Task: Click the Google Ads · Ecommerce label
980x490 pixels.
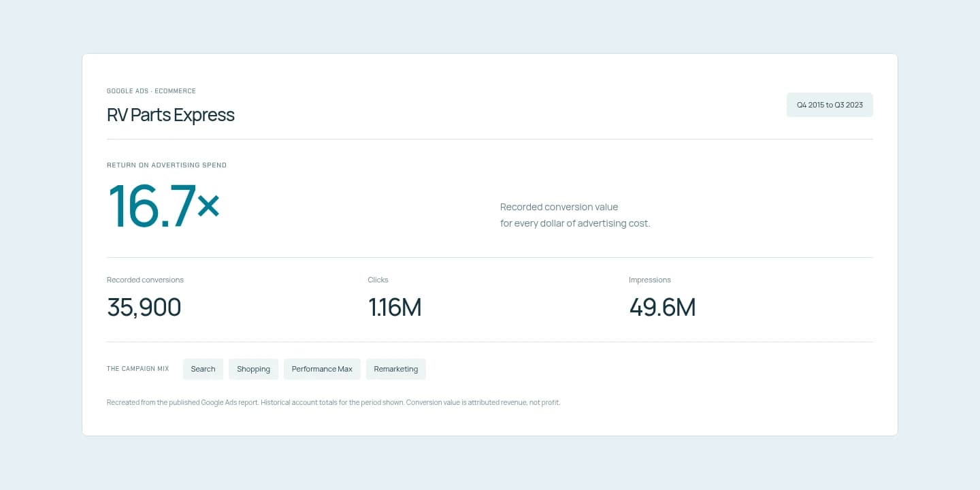Action: tap(151, 91)
